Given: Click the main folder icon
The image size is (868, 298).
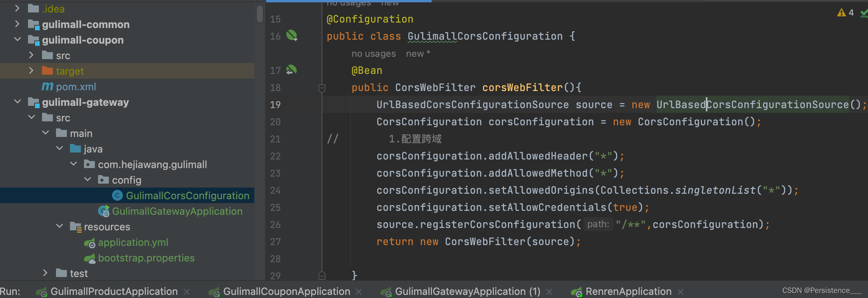Looking at the screenshot, I should coord(61,133).
